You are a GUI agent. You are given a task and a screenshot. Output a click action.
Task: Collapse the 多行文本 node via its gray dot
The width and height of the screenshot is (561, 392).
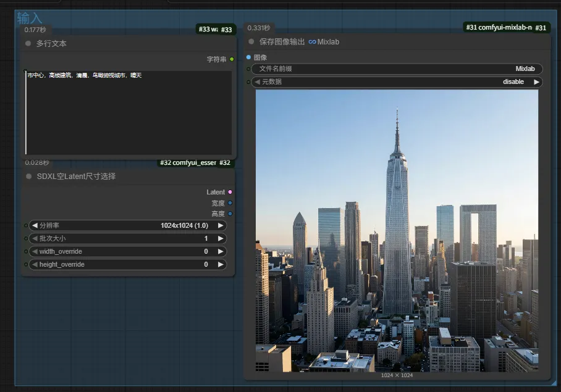[x=28, y=44]
